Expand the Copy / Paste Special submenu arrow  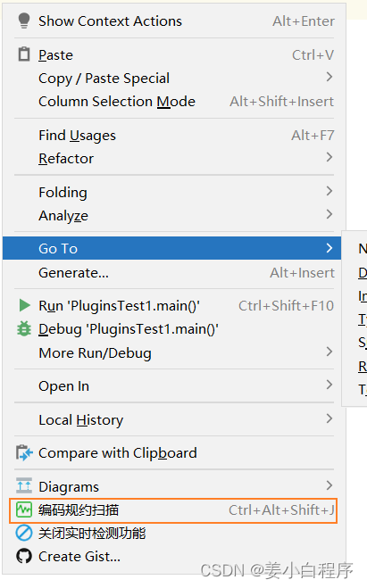click(x=329, y=78)
